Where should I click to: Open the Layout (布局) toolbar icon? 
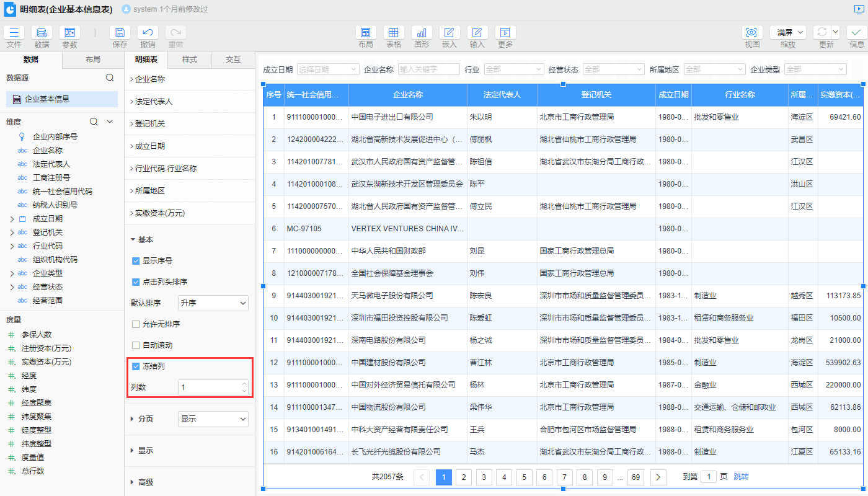pyautogui.click(x=365, y=33)
